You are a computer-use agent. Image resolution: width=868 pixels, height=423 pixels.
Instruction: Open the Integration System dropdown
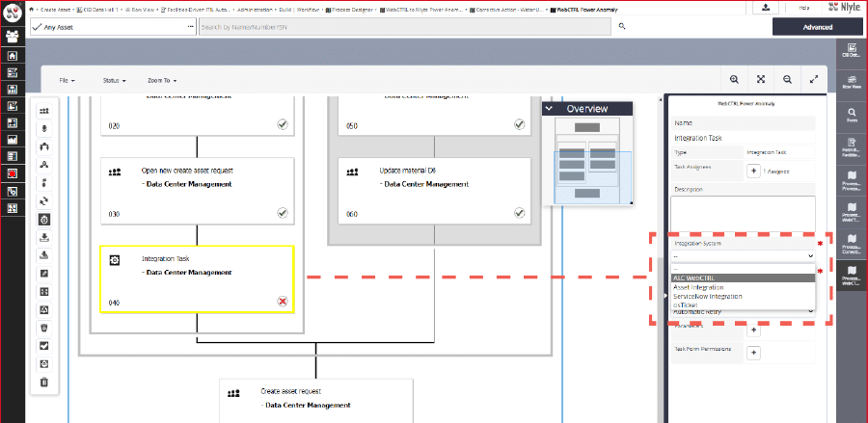tap(743, 256)
